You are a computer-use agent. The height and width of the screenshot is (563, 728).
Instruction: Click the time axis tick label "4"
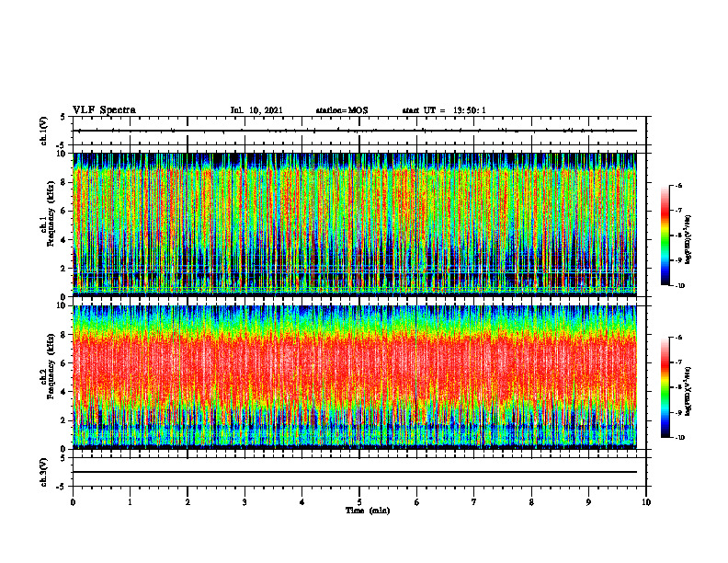pos(301,502)
